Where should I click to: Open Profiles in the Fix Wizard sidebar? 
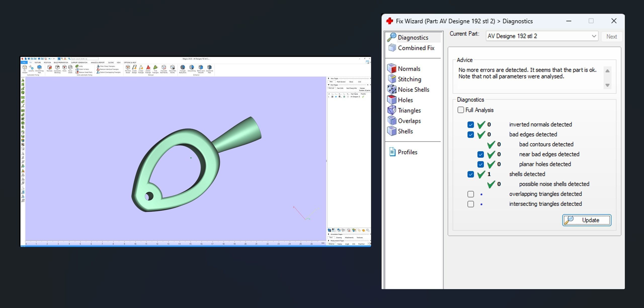pyautogui.click(x=407, y=152)
